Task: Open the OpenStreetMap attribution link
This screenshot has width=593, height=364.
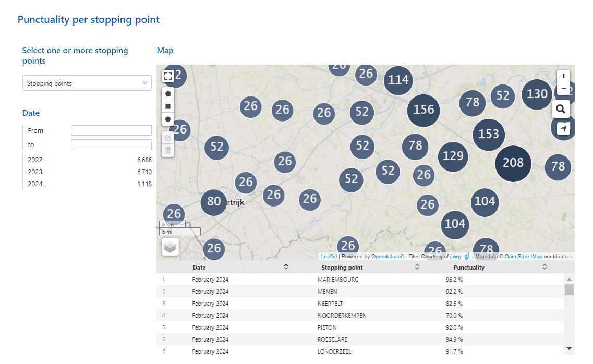Action: point(523,257)
